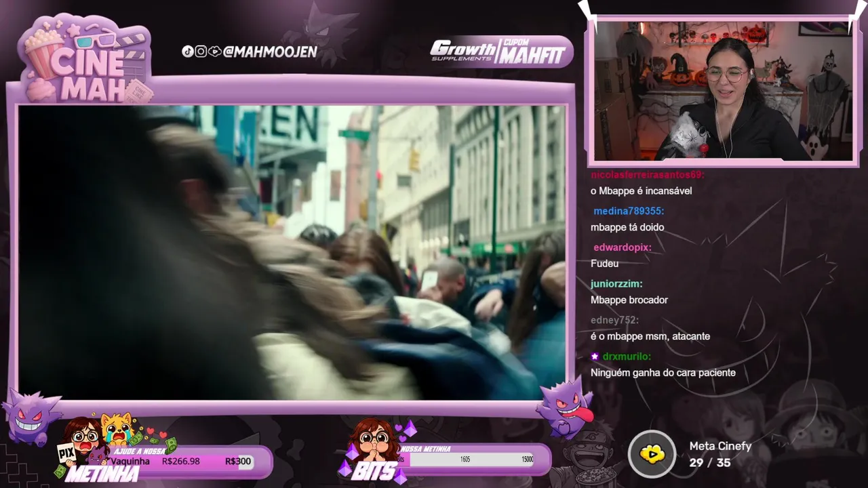Click the PIX Metinha avatar character

[x=83, y=441]
